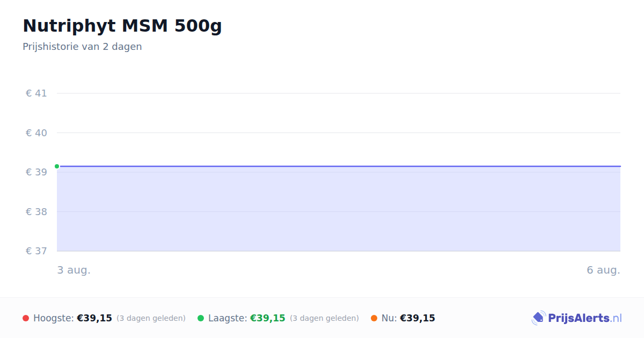The height and width of the screenshot is (338, 644).
Task: Click the Hoogste price value €39,15
Action: pos(94,318)
